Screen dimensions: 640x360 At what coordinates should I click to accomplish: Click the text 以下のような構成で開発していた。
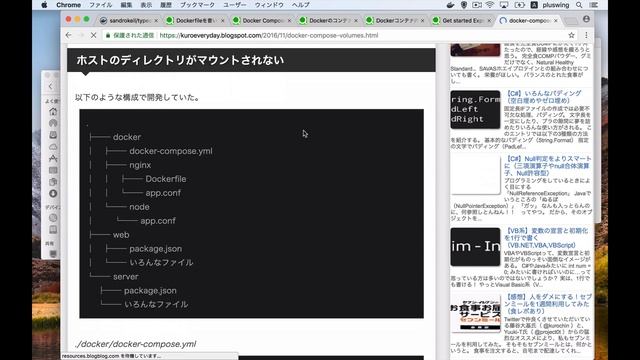tap(137, 98)
